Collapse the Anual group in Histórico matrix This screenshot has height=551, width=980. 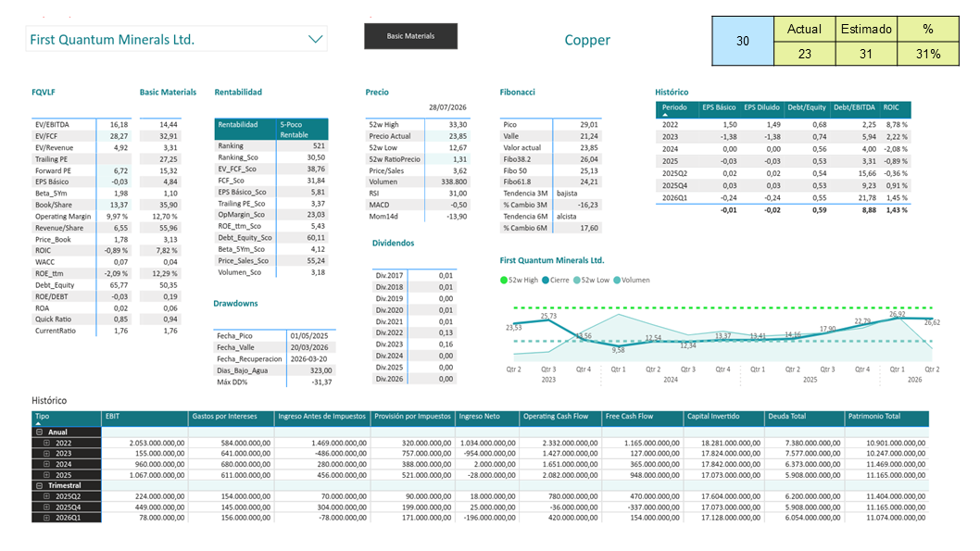coord(40,432)
